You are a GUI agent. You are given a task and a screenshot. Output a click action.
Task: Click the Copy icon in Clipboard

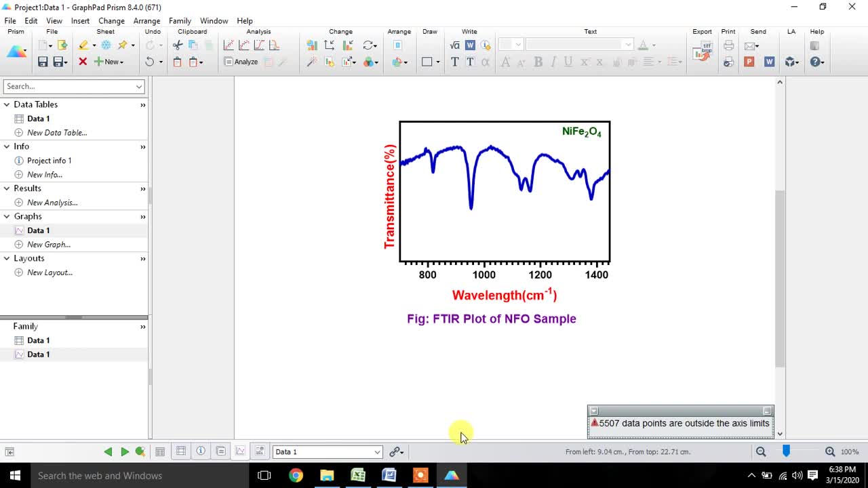point(193,45)
